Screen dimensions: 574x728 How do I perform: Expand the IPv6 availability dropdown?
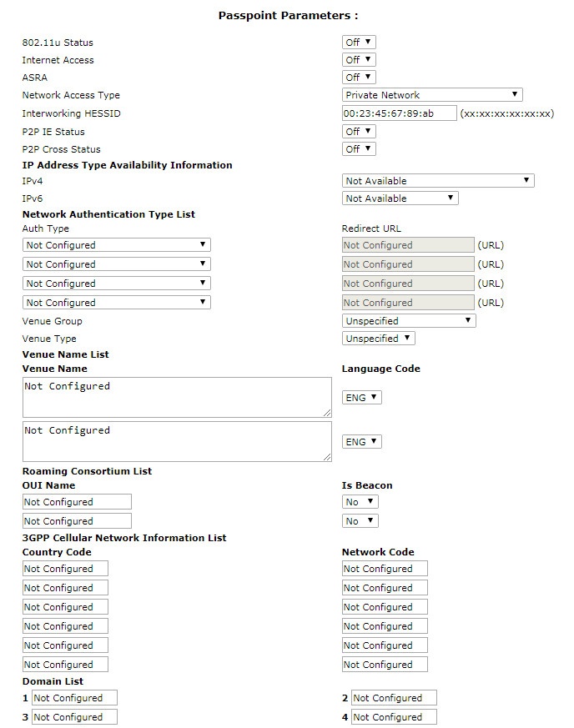click(x=400, y=198)
